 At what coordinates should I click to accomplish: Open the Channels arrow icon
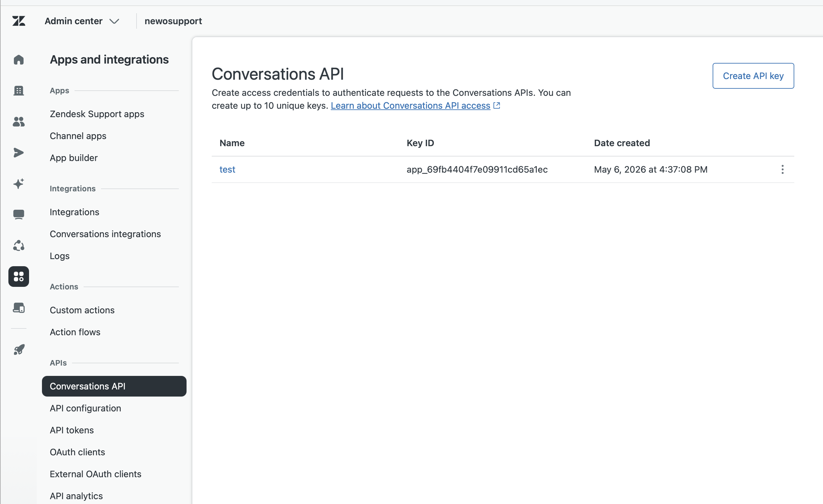pyautogui.click(x=19, y=153)
